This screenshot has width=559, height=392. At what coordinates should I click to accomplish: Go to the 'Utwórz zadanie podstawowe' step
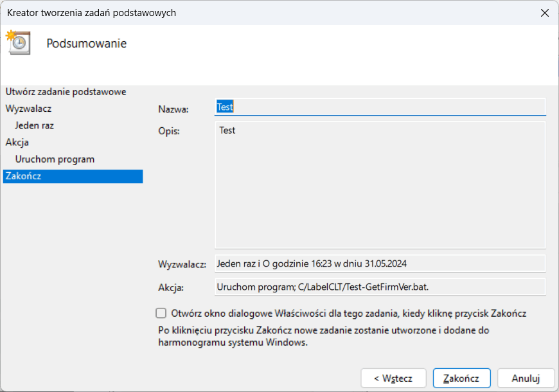tap(66, 92)
